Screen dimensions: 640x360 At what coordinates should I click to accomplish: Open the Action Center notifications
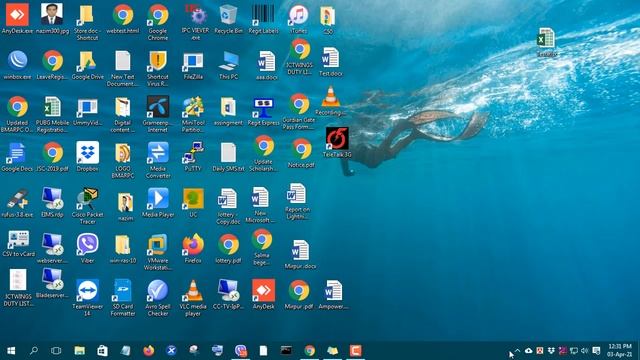coord(596,351)
